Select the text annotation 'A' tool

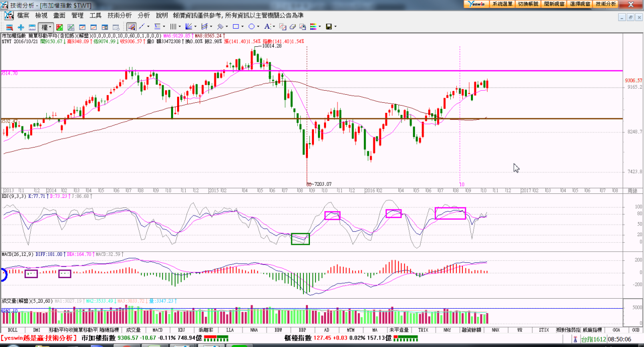[x=267, y=27]
